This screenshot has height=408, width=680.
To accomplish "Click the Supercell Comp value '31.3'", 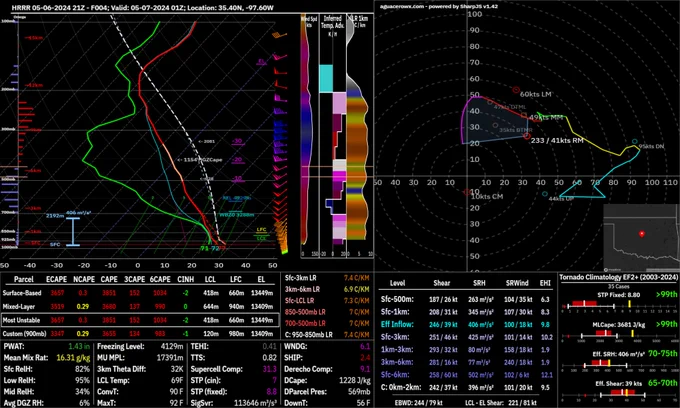I will pyautogui.click(x=269, y=369).
